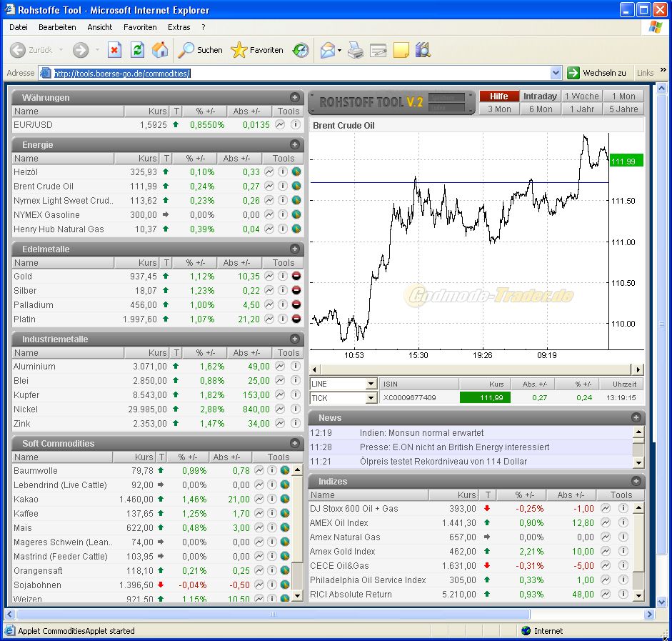The image size is (672, 641).
Task: Open the Datei menu
Action: [x=19, y=27]
